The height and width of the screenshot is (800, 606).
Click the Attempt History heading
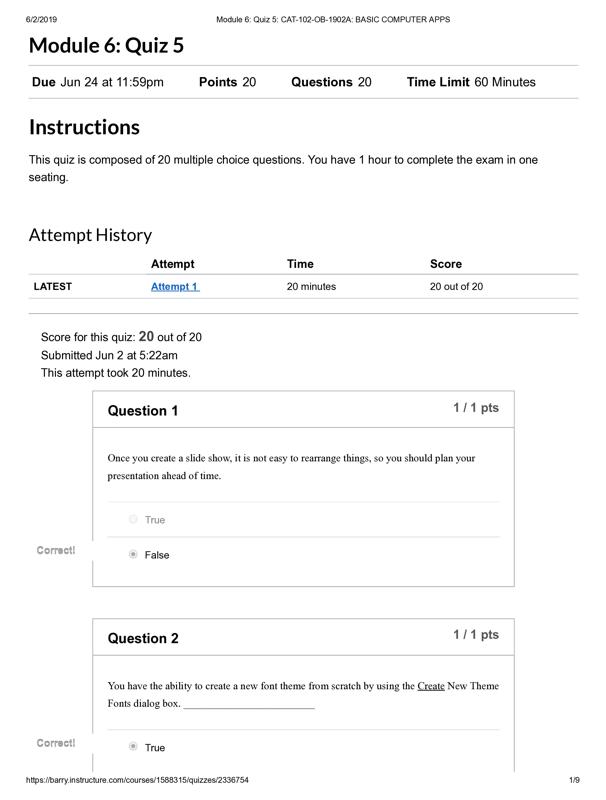point(90,235)
